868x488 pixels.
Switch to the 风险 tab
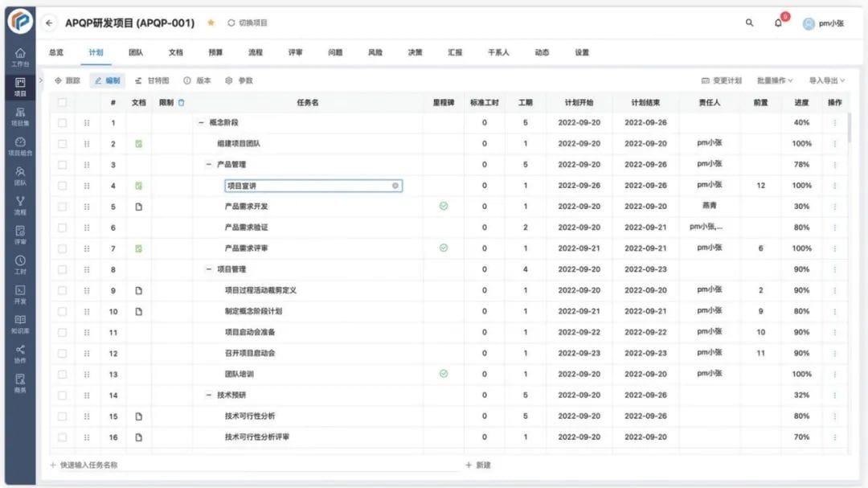click(375, 51)
